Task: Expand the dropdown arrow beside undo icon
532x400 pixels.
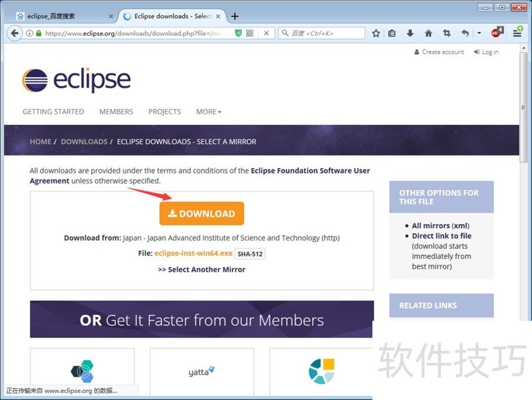Action: [479, 33]
